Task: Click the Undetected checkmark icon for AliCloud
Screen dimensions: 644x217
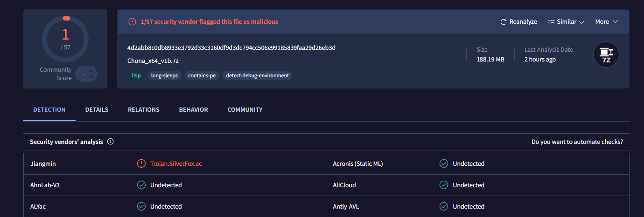Action: (x=444, y=185)
